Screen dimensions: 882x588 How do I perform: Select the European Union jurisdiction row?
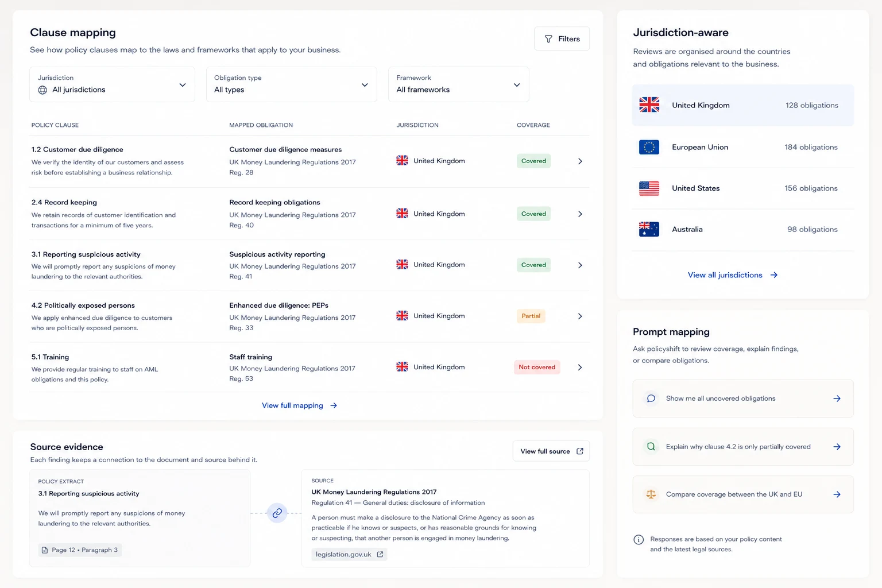[742, 147]
